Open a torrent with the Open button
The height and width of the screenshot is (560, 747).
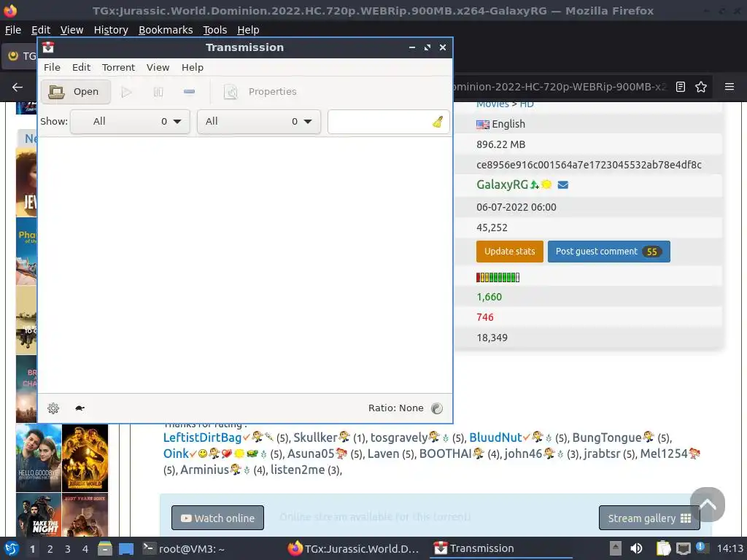[75, 91]
